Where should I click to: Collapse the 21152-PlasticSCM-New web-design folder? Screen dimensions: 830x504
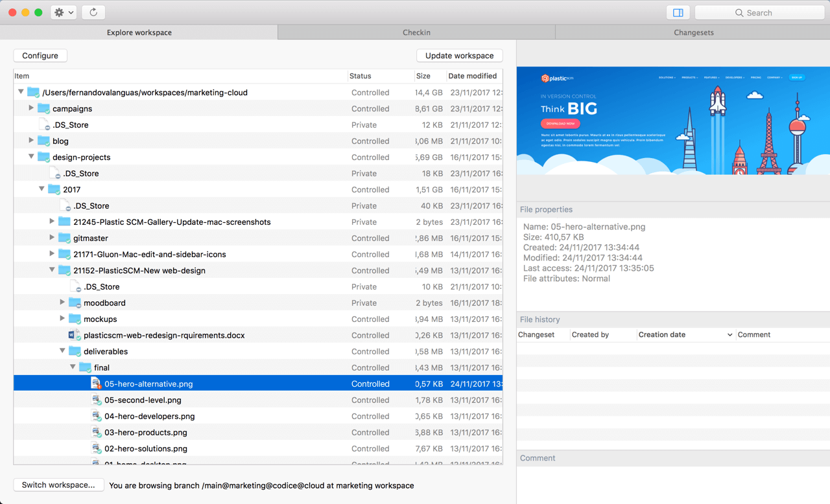point(52,270)
